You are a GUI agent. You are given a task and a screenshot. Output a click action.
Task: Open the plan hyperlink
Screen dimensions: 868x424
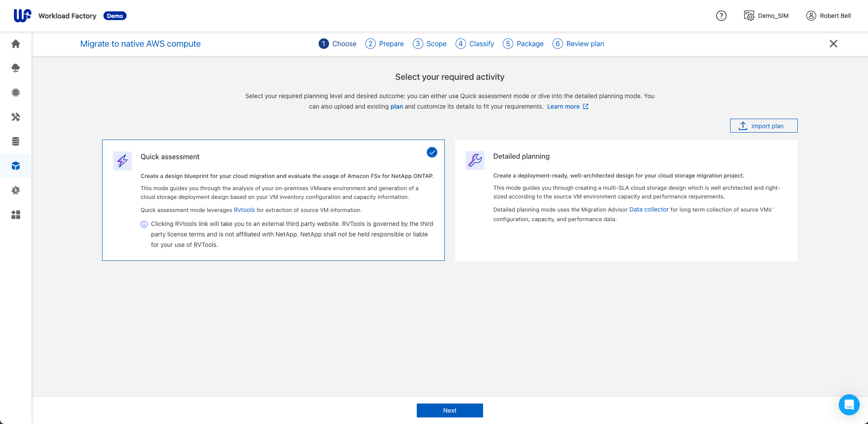pyautogui.click(x=397, y=106)
